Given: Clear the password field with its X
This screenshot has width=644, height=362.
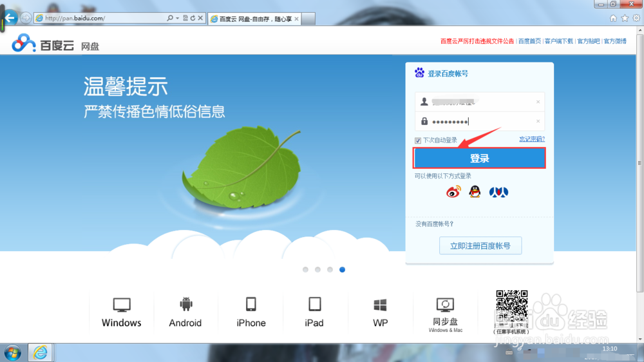Looking at the screenshot, I should [x=538, y=121].
